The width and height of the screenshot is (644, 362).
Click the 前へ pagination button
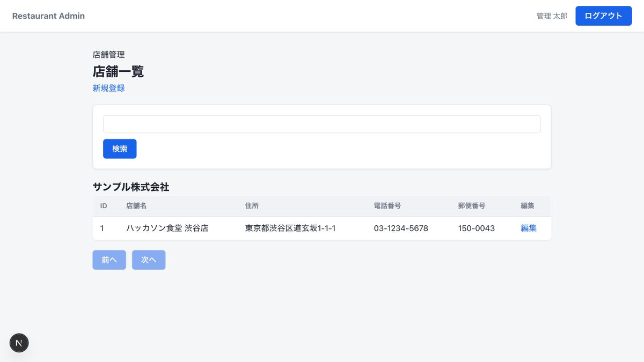tap(109, 260)
